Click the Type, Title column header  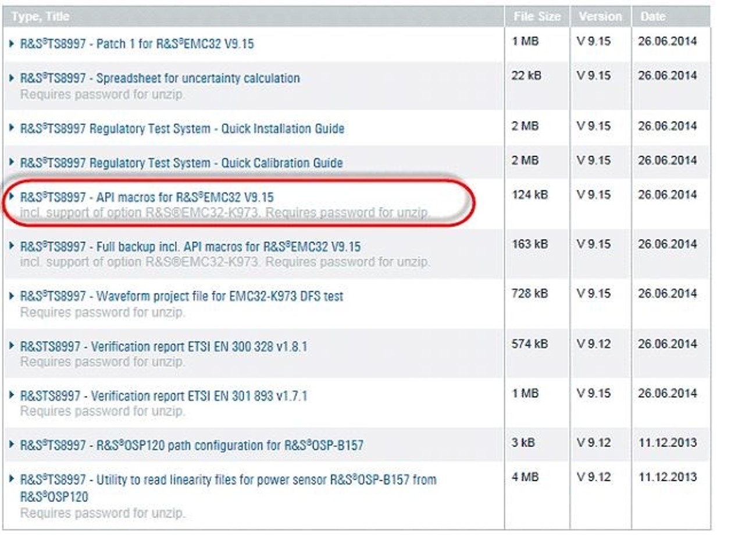253,16
